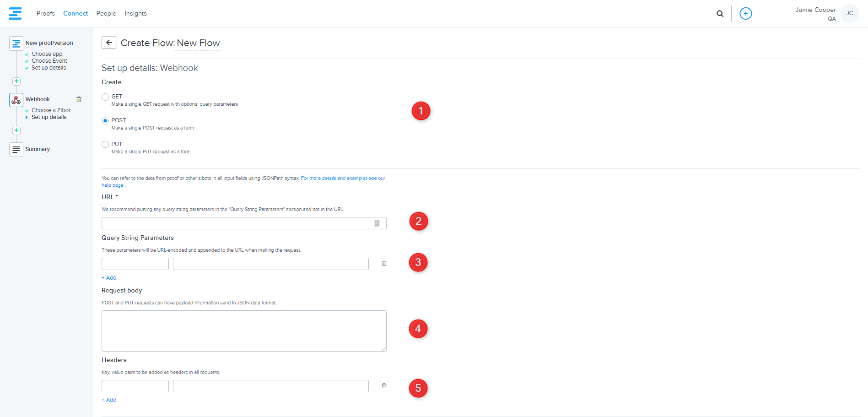Click into the Request body text area
The image size is (868, 417).
click(244, 331)
